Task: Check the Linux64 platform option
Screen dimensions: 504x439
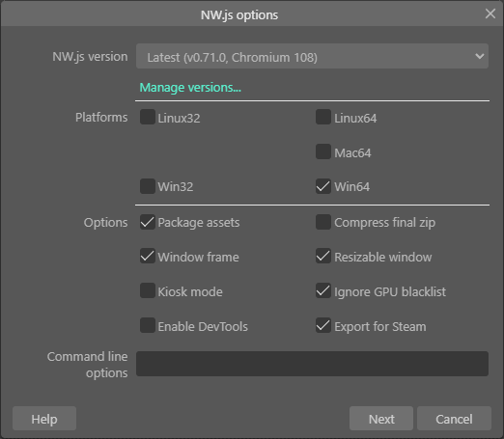Action: pyautogui.click(x=323, y=117)
